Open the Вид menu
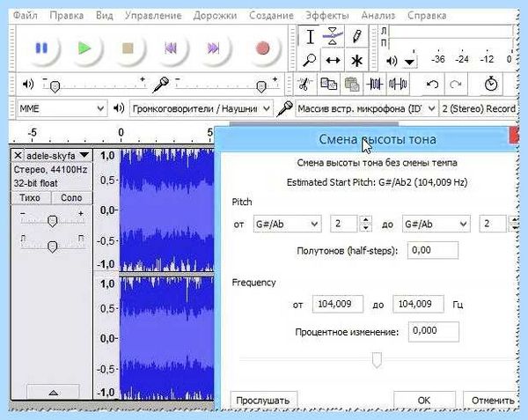The height and width of the screenshot is (420, 528). (x=104, y=16)
